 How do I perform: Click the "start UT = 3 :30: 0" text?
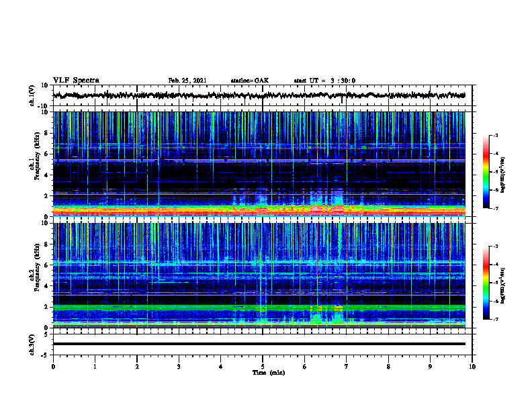[324, 81]
